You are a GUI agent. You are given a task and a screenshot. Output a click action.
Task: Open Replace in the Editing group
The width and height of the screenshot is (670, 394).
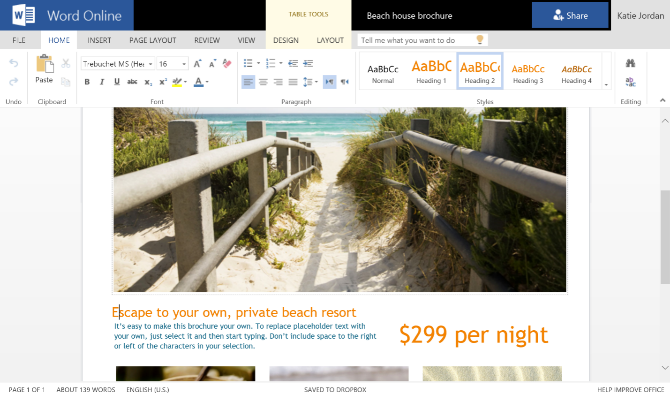[x=630, y=82]
